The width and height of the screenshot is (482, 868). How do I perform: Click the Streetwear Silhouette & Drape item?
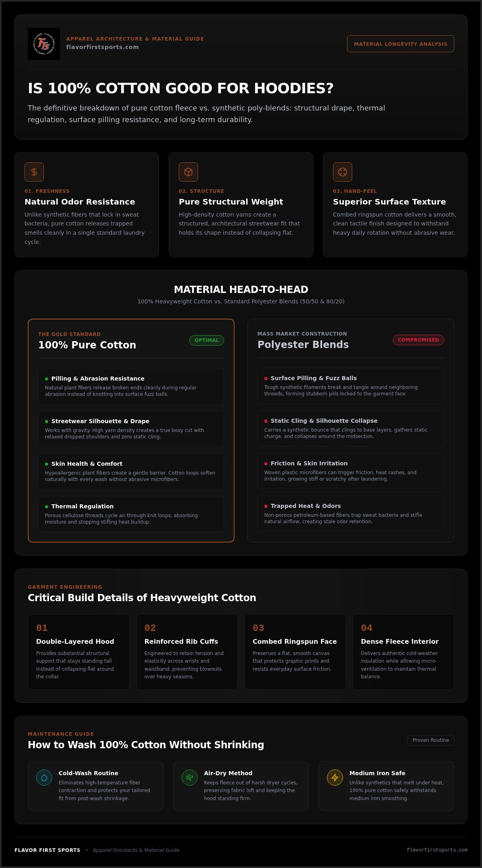click(x=131, y=429)
